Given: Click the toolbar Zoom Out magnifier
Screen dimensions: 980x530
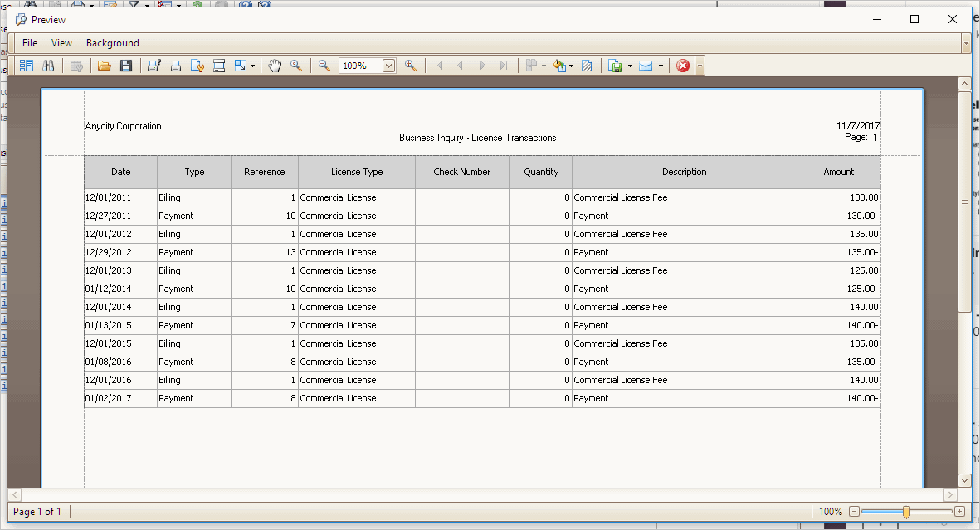Looking at the screenshot, I should (x=324, y=66).
